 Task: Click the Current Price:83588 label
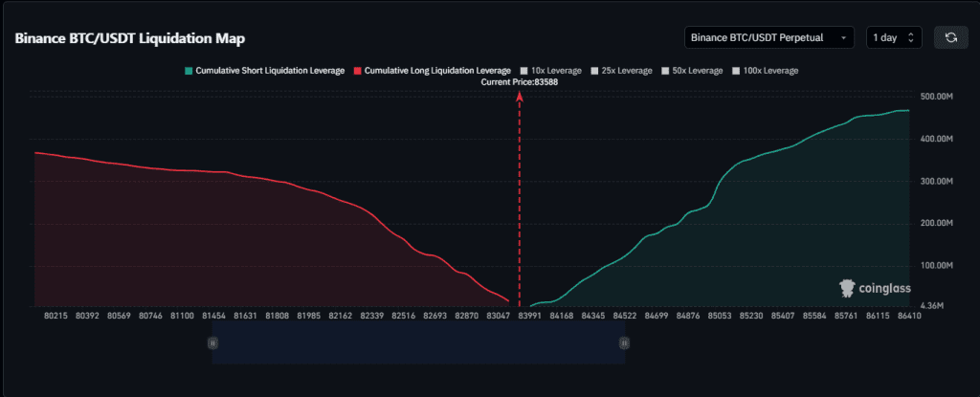point(520,82)
